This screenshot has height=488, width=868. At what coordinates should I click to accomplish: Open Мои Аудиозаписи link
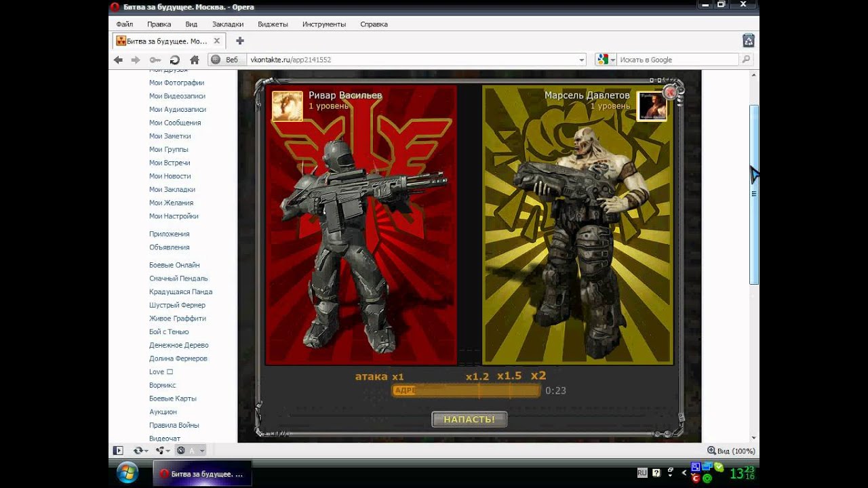pyautogui.click(x=178, y=109)
